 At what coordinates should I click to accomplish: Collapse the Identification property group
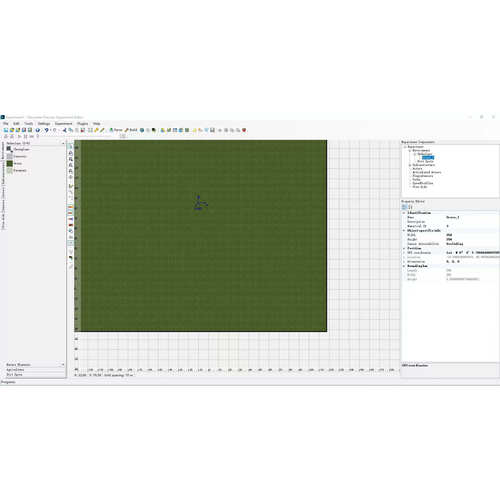tap(404, 213)
